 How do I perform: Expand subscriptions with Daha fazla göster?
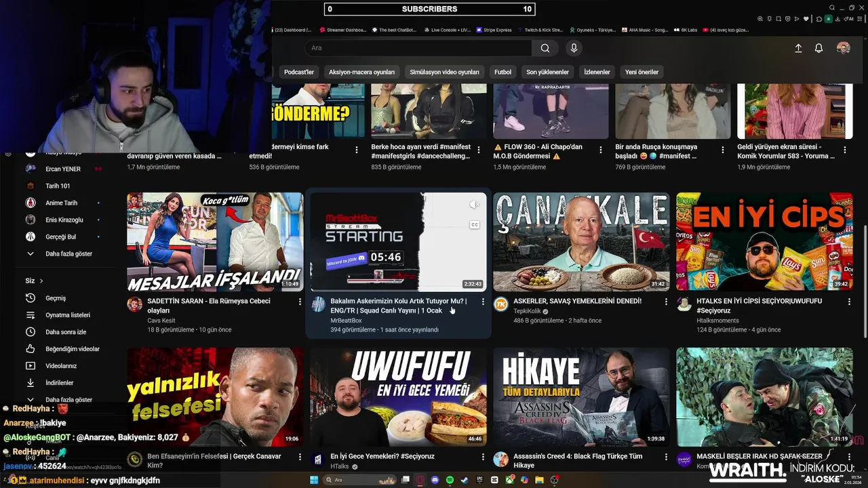(x=64, y=253)
